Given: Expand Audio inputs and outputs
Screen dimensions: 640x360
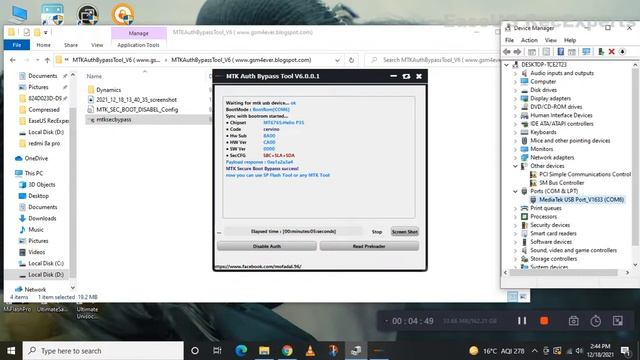Looking at the screenshot, I should 515,73.
